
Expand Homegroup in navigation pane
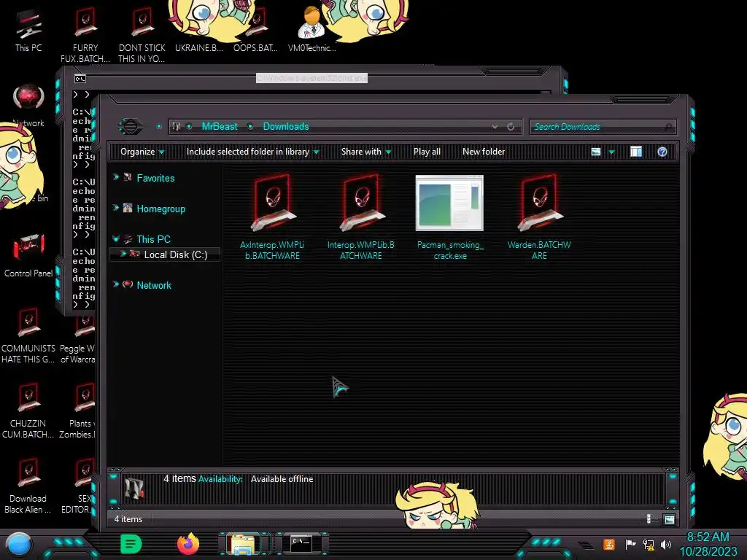[115, 208]
